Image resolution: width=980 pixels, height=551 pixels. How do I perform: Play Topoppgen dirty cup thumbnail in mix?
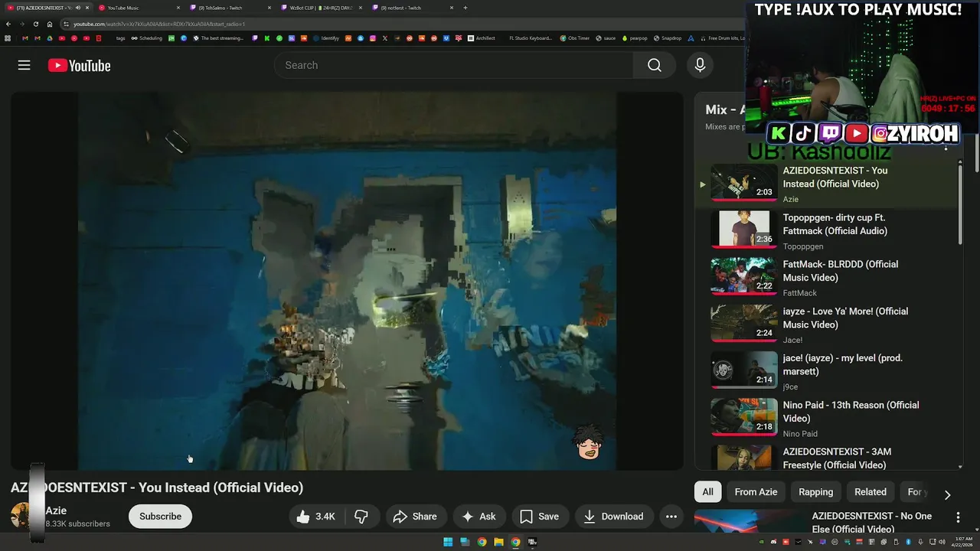click(x=743, y=230)
